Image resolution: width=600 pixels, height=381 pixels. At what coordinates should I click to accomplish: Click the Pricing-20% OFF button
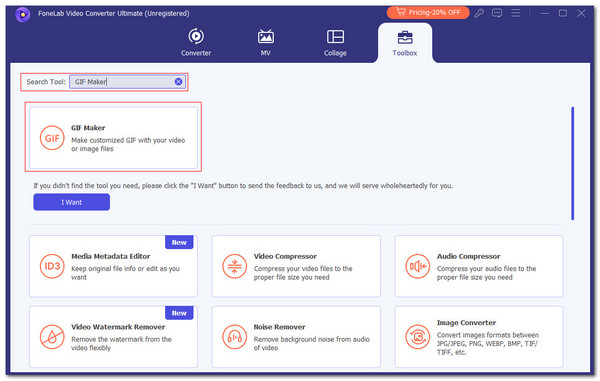[428, 13]
